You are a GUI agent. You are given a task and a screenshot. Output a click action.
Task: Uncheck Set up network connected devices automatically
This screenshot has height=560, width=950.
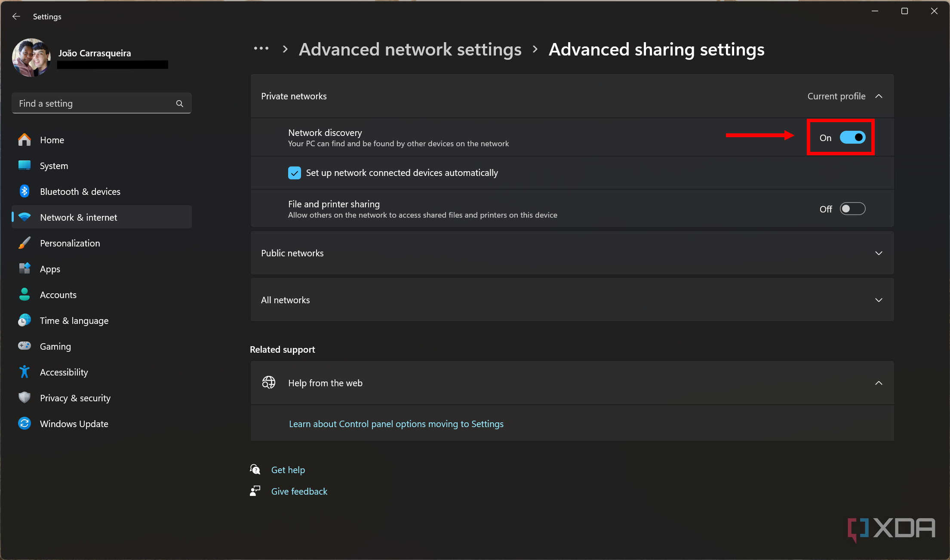click(x=295, y=173)
